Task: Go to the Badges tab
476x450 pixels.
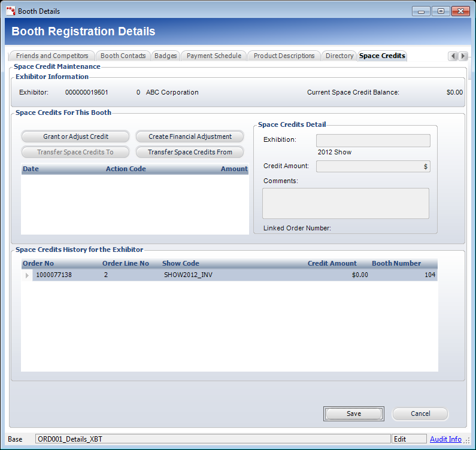Action: pos(165,56)
